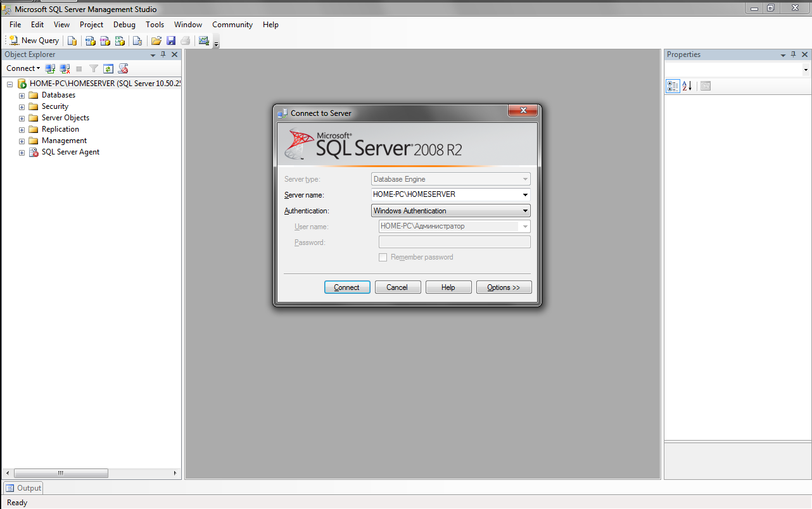Close the Properties panel

point(805,54)
